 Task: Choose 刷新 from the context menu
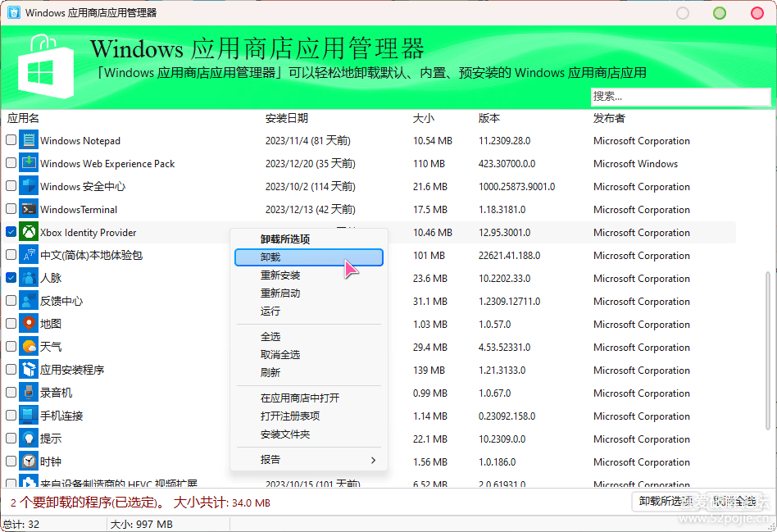click(x=309, y=372)
